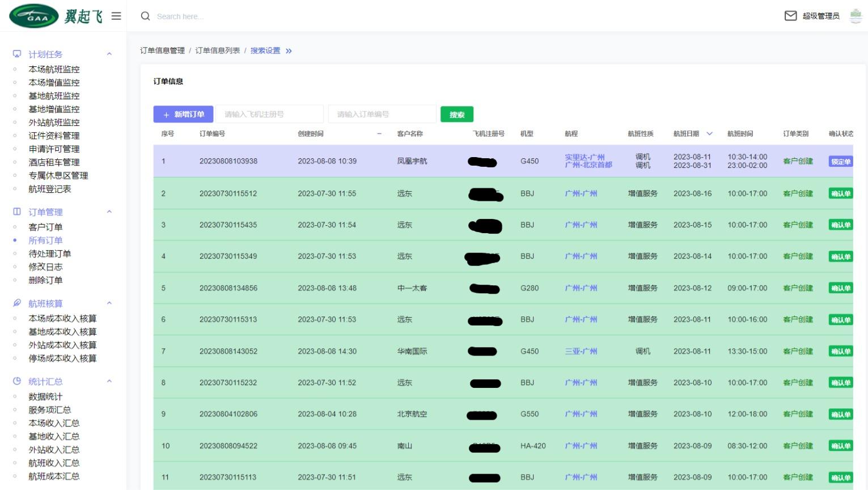868x490 pixels.
Task: Open 删除订单 menu item
Action: pyautogui.click(x=45, y=280)
